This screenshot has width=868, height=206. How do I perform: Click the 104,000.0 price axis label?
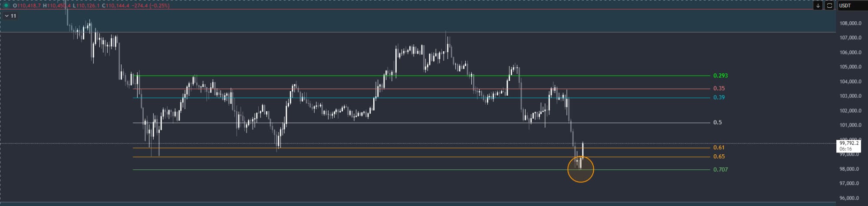click(x=850, y=82)
